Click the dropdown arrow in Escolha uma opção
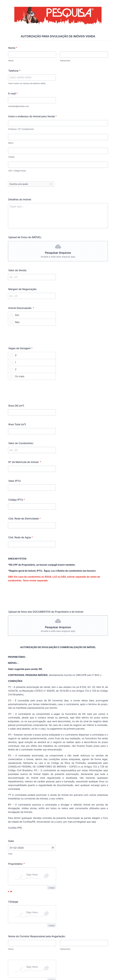This screenshot has width=116, height=980. 51,184
